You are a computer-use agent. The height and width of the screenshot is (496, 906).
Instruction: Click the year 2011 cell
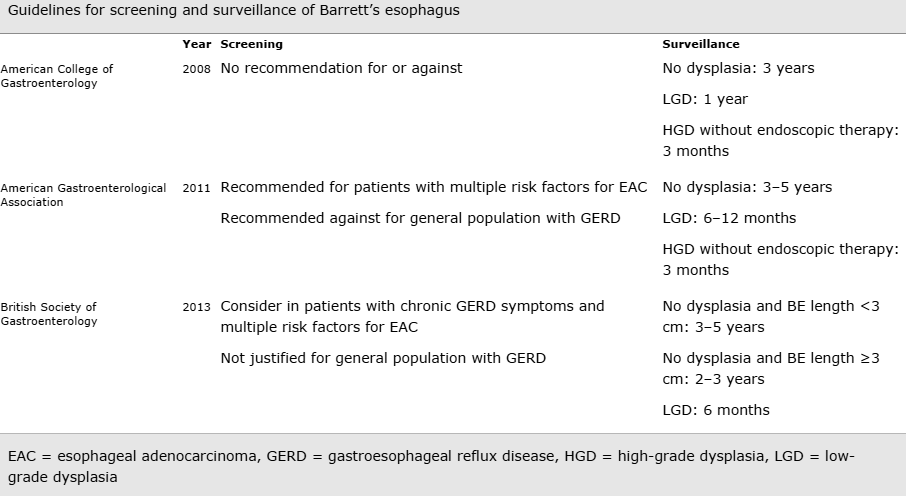[196, 188]
